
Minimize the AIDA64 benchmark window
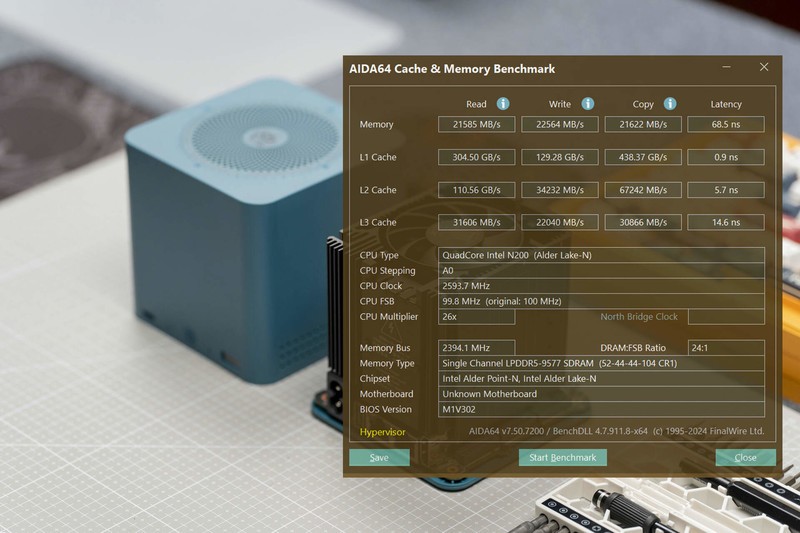pyautogui.click(x=727, y=68)
